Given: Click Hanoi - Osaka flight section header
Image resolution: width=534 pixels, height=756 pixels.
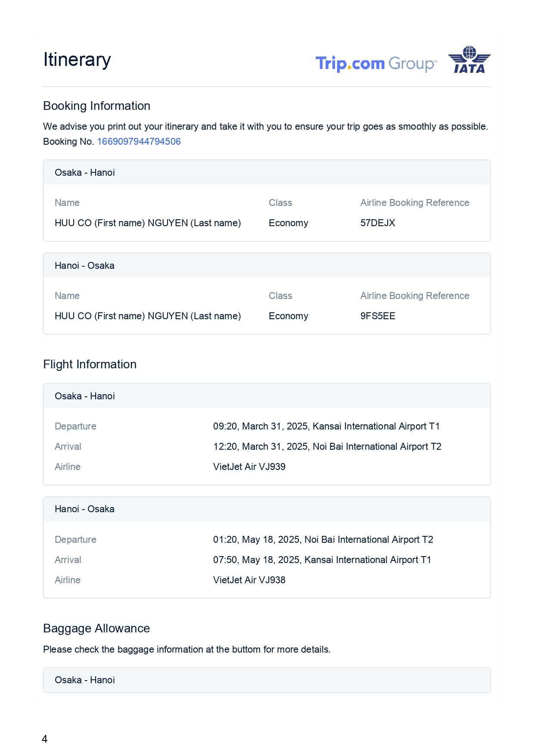Looking at the screenshot, I should pyautogui.click(x=84, y=509).
